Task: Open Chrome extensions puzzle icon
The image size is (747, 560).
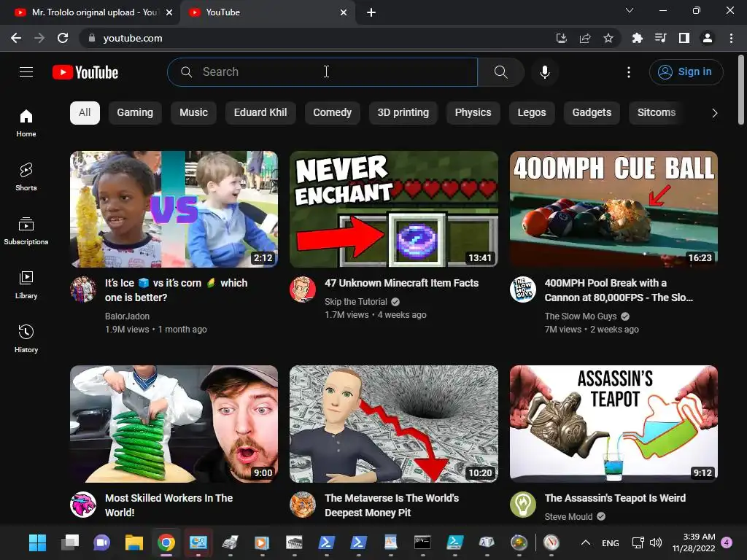Action: pyautogui.click(x=637, y=38)
